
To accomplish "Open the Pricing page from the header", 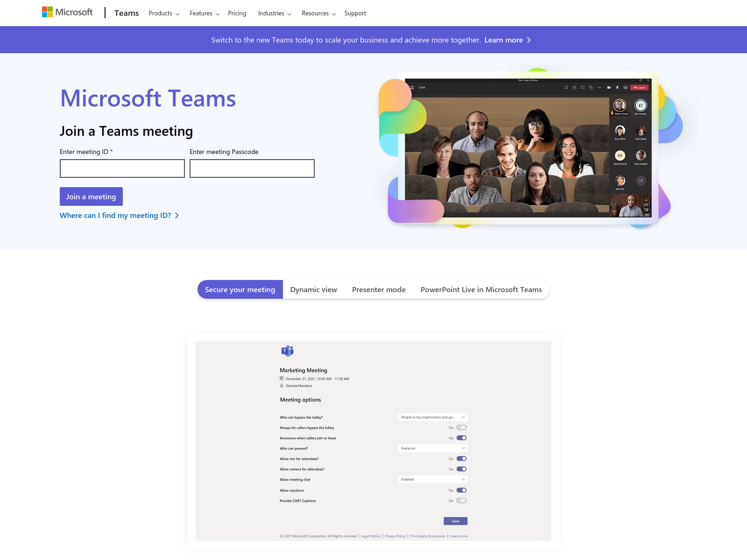I will pyautogui.click(x=237, y=14).
